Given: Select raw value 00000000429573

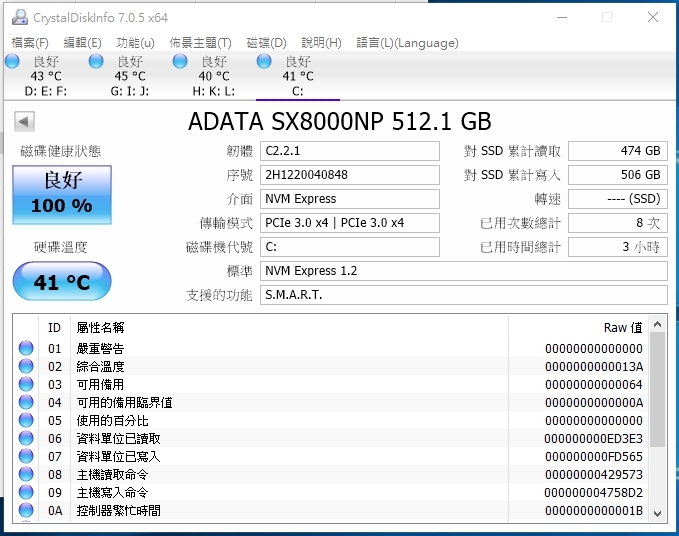Looking at the screenshot, I should [594, 475].
